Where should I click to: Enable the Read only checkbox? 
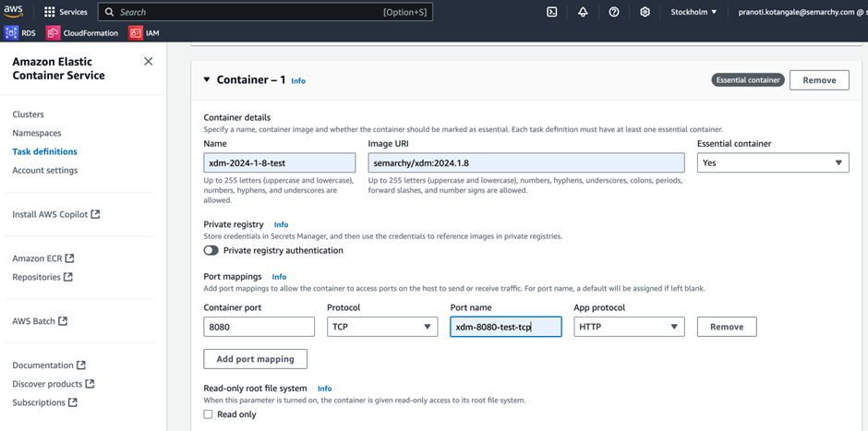(208, 414)
